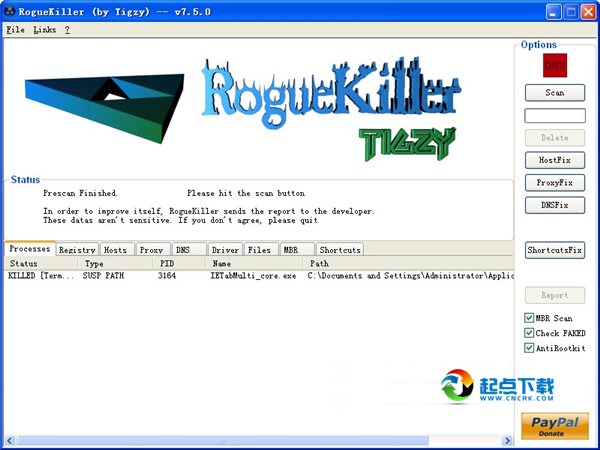
Task: Click the RogueKiller title bar app icon
Action: point(10,11)
